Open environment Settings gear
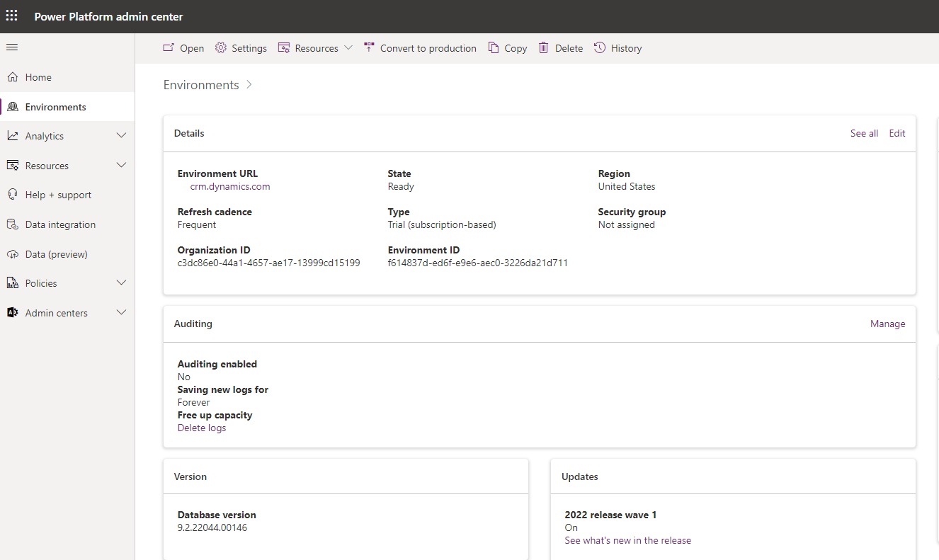Viewport: 939px width, 560px height. 221,48
